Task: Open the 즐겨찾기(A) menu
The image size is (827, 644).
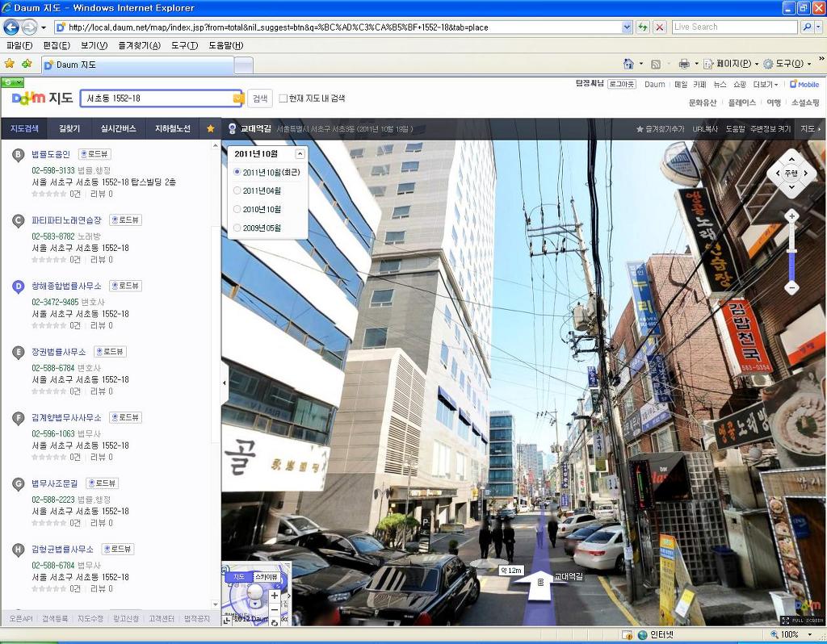Action: tap(139, 45)
